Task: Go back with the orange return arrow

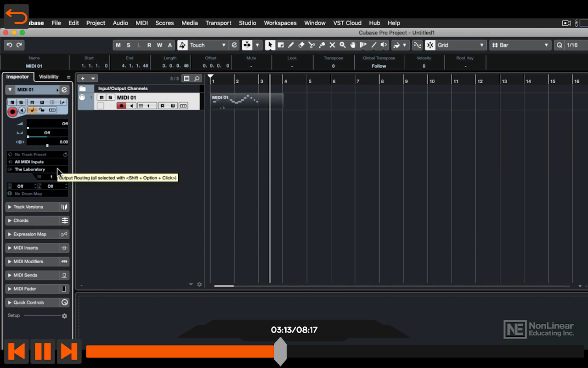Action: point(17,17)
